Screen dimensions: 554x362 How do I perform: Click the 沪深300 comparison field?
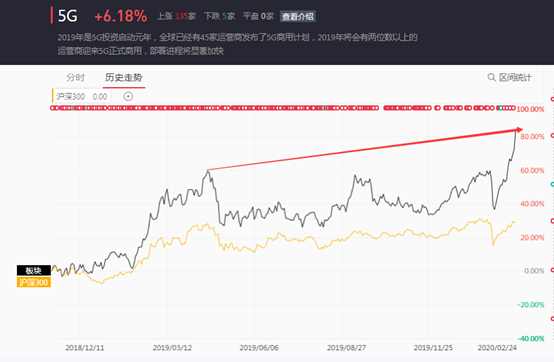pos(82,96)
